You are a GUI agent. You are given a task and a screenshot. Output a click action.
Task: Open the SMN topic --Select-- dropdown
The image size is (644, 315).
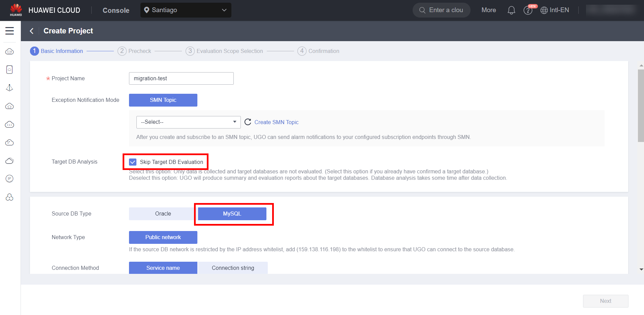pos(188,122)
